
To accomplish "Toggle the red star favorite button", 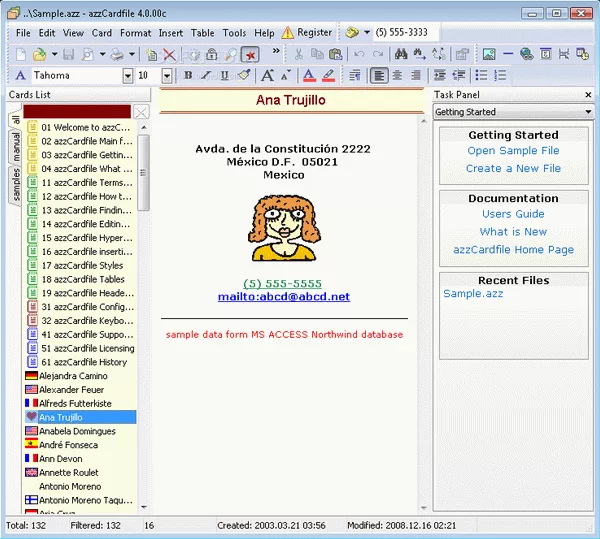I will click(250, 55).
